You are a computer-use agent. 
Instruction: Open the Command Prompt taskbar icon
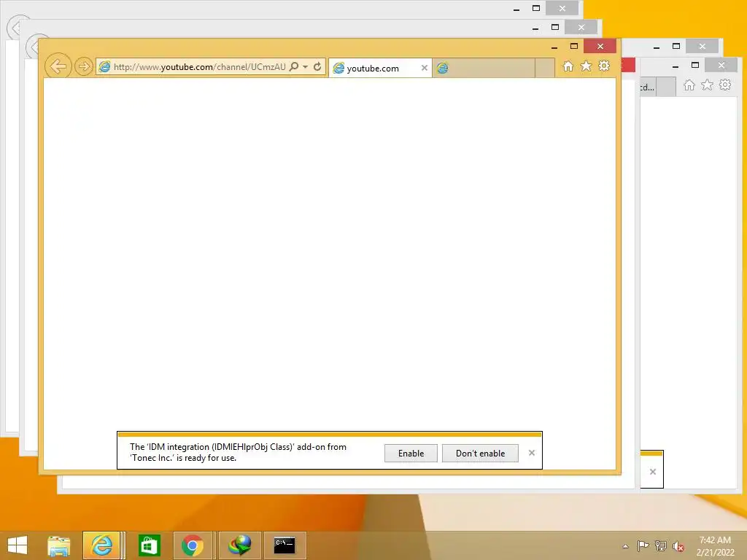pyautogui.click(x=285, y=545)
